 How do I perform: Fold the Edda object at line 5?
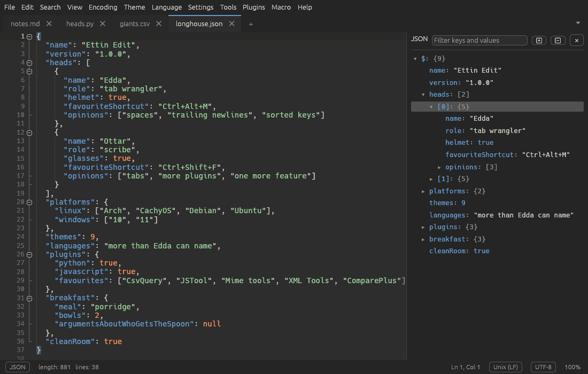[x=29, y=72]
